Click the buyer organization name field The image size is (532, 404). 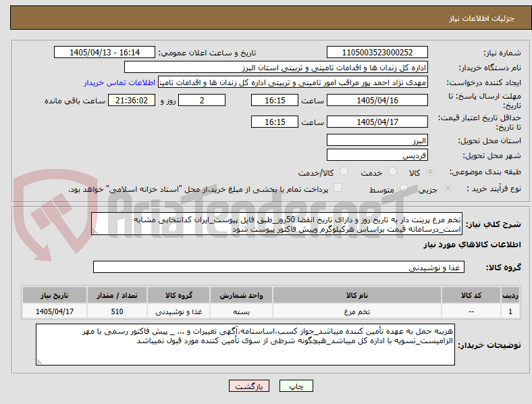click(276, 67)
